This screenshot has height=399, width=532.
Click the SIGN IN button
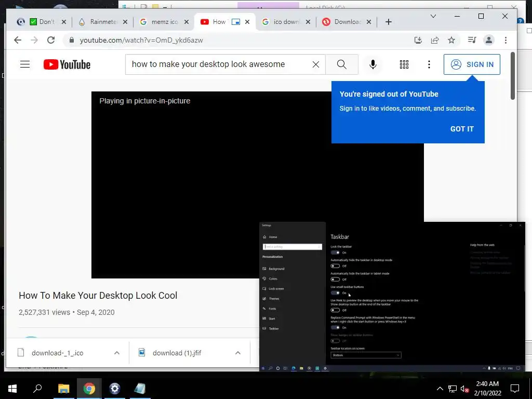[472, 64]
